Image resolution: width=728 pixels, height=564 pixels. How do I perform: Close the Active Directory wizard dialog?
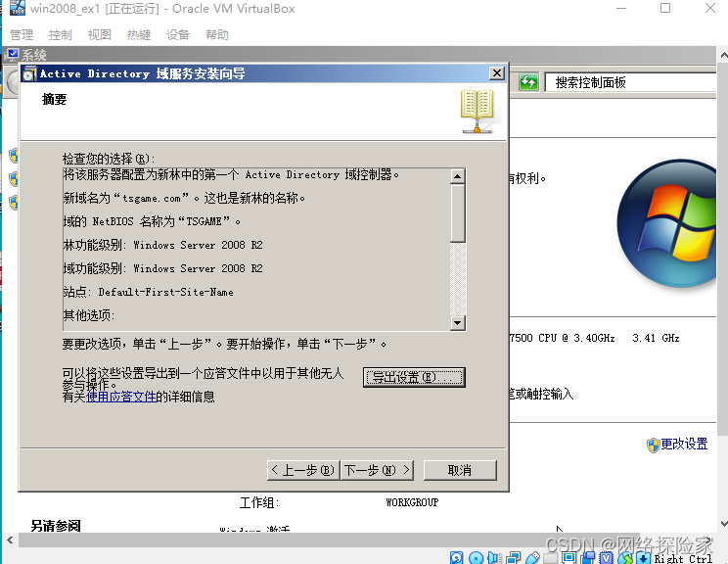pyautogui.click(x=497, y=72)
